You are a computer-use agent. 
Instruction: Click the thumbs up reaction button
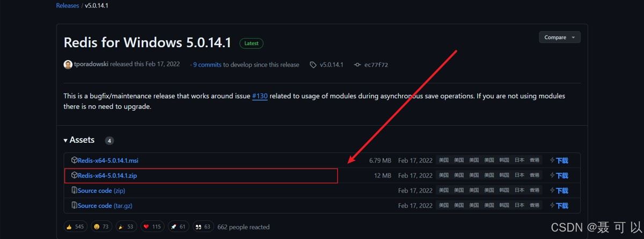click(75, 227)
